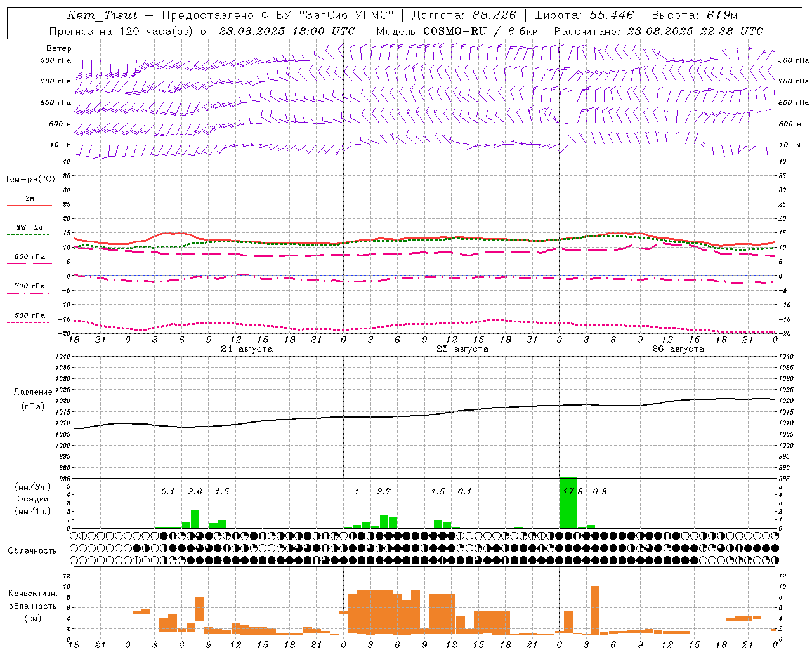This screenshot has width=812, height=650.
Task: Click the "(гПа)" pressure unit label
Action: pos(33,407)
